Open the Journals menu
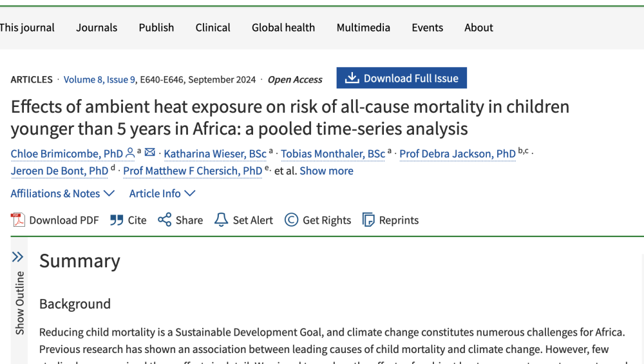The width and height of the screenshot is (644, 364). (x=97, y=28)
